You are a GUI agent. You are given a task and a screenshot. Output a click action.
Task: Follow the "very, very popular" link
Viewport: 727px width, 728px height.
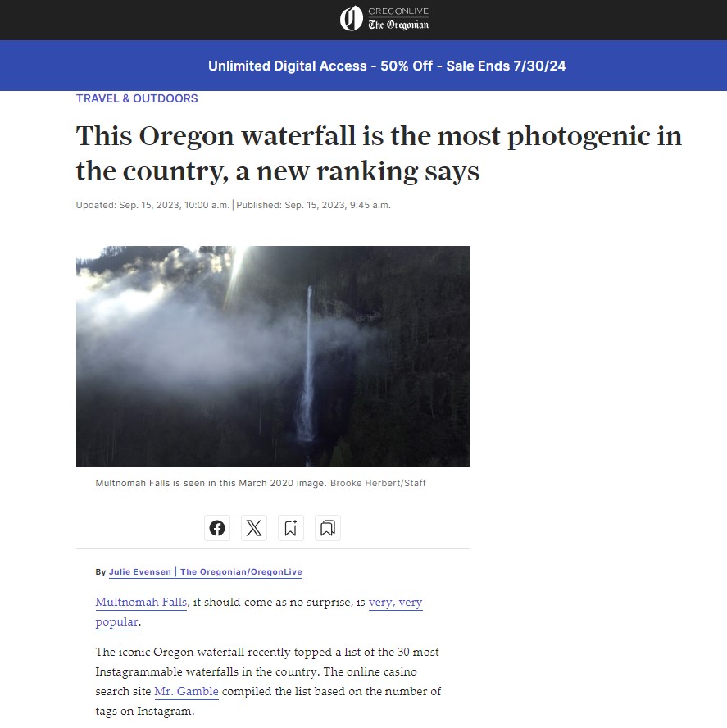tap(259, 612)
